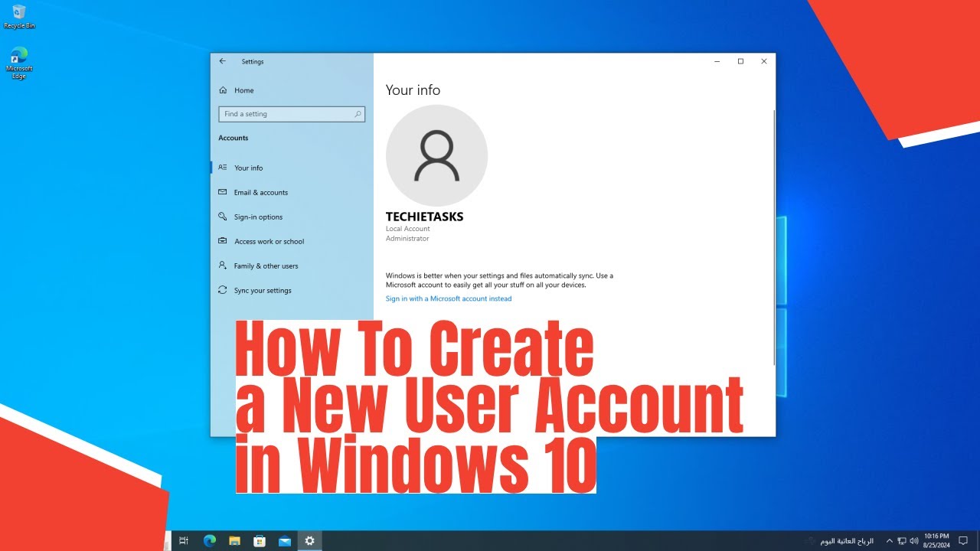The height and width of the screenshot is (551, 980).
Task: Click the Sign-in options key icon
Action: pos(223,217)
